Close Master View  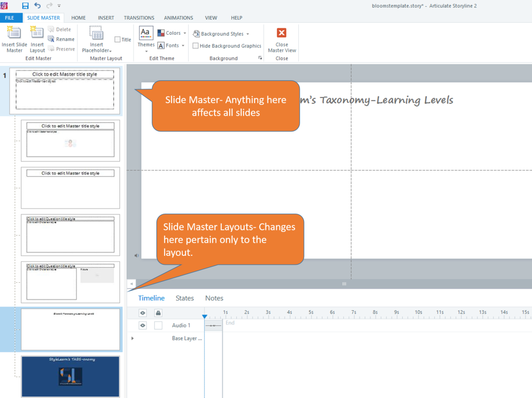282,39
